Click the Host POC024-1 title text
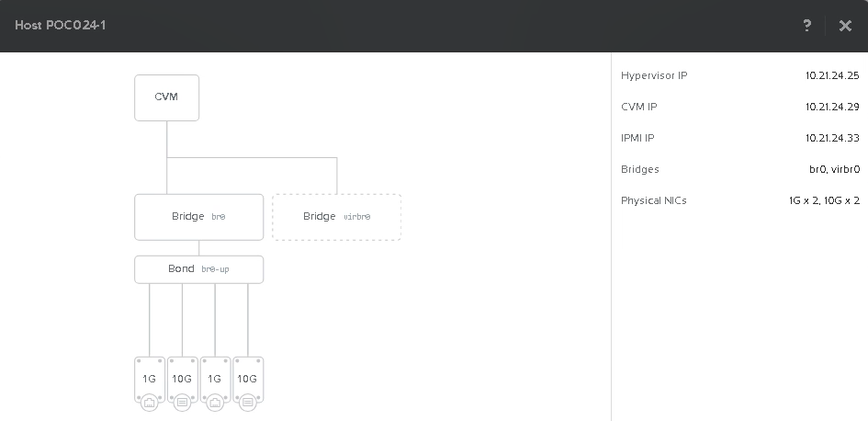This screenshot has width=868, height=421. tap(60, 26)
